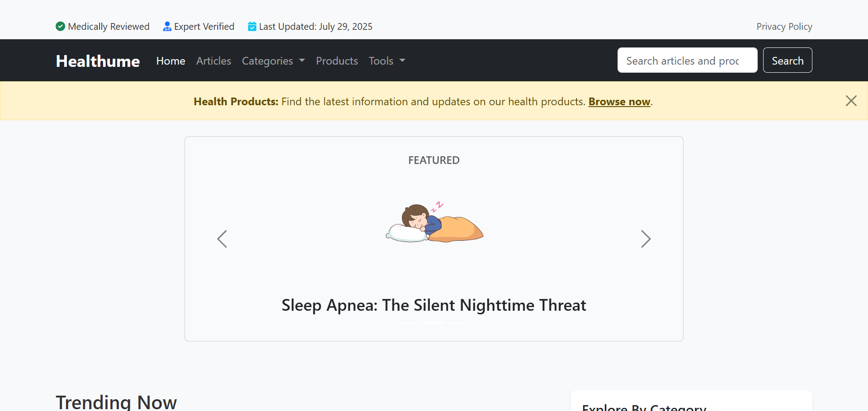Switch to the Articles section
This screenshot has width=868, height=411.
tap(213, 61)
